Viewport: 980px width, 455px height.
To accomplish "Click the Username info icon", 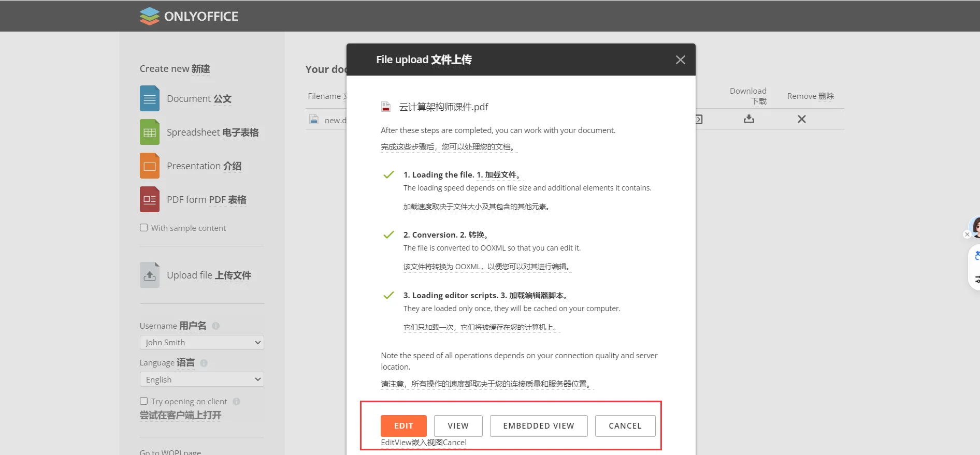I will click(x=216, y=326).
